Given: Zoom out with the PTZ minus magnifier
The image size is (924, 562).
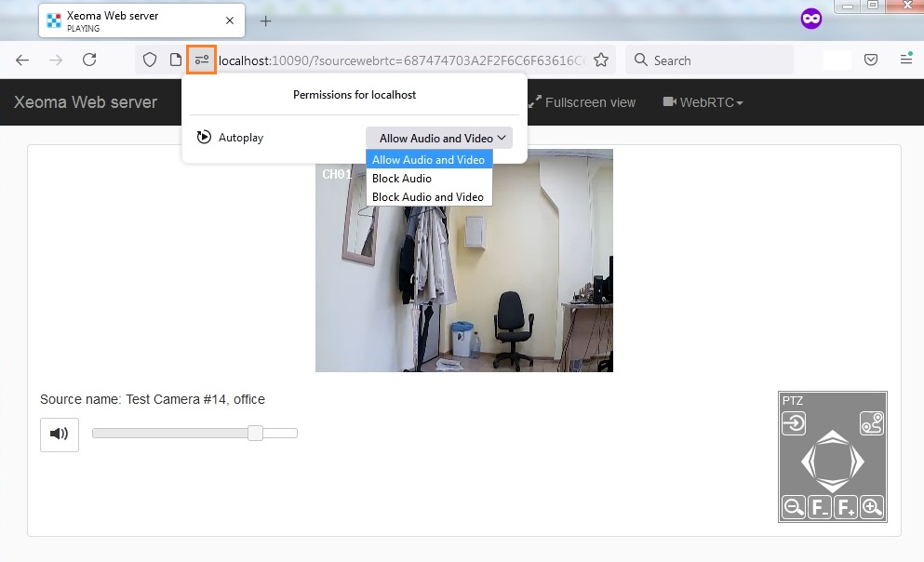Looking at the screenshot, I should pos(794,507).
